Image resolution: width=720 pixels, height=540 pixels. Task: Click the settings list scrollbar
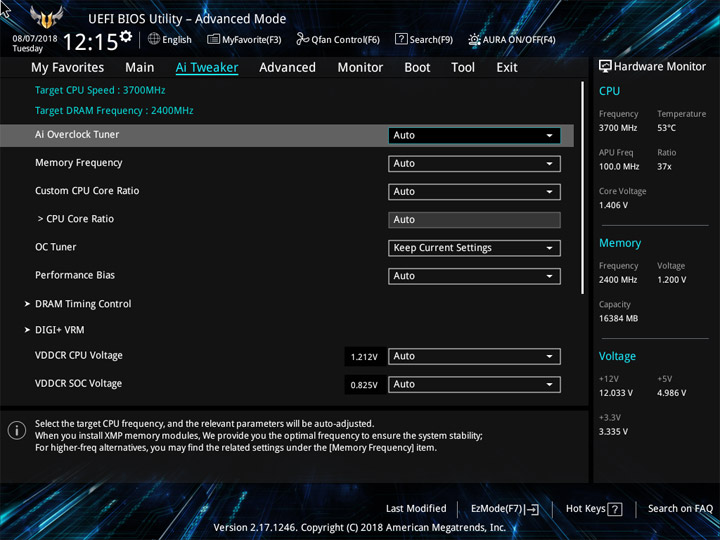pos(583,187)
